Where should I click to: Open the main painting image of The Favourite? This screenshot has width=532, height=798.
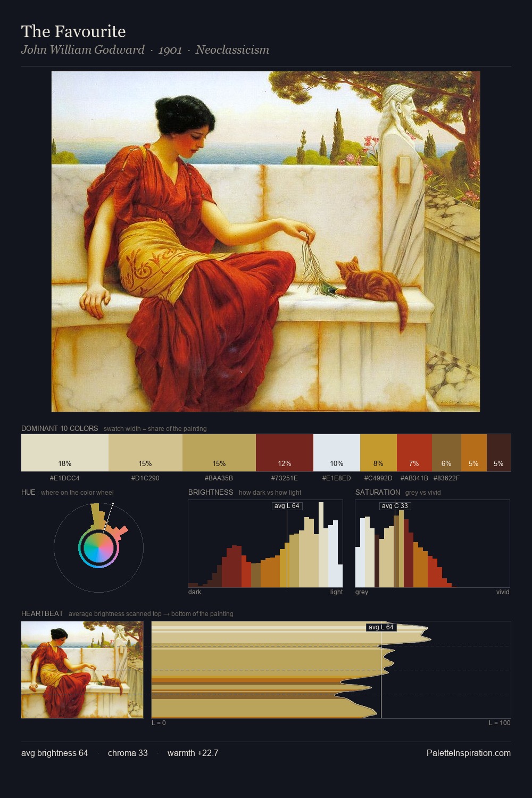(265, 242)
